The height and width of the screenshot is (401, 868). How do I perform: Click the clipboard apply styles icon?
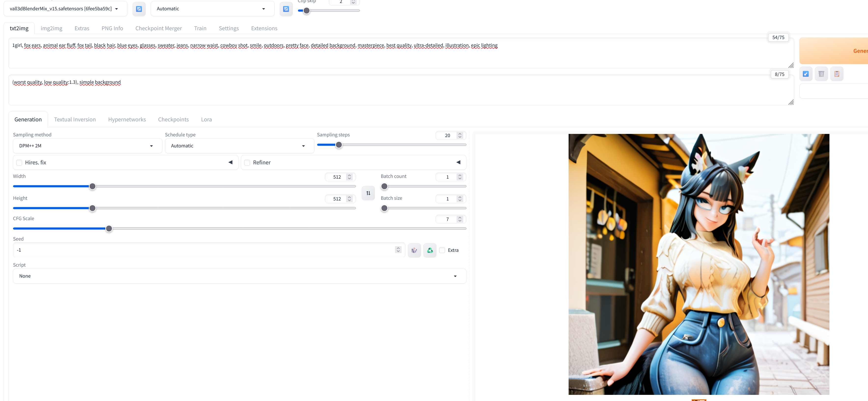tap(837, 74)
